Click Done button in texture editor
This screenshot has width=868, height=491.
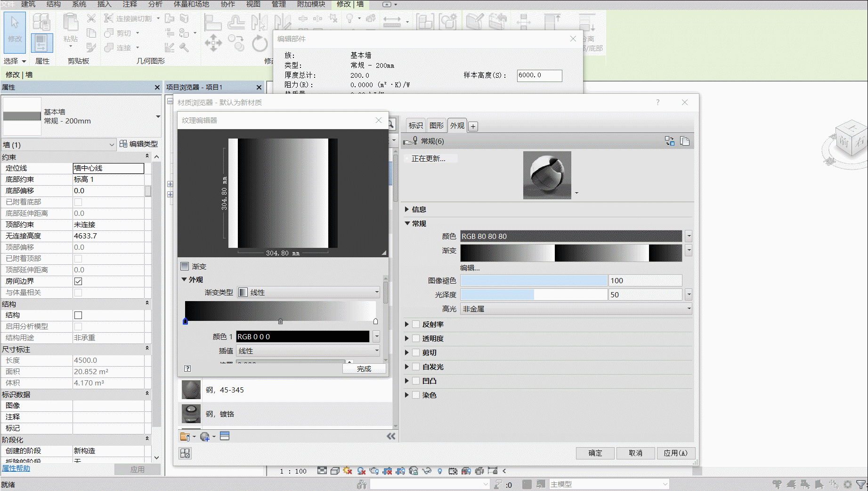tap(364, 368)
